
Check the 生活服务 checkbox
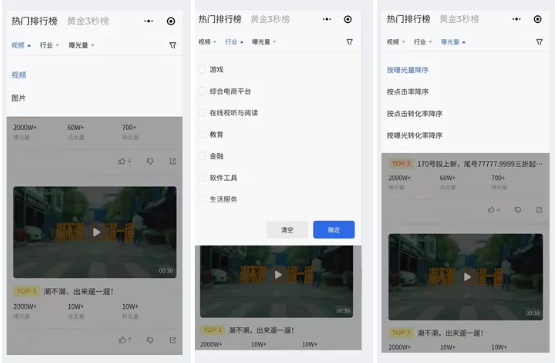click(x=202, y=199)
